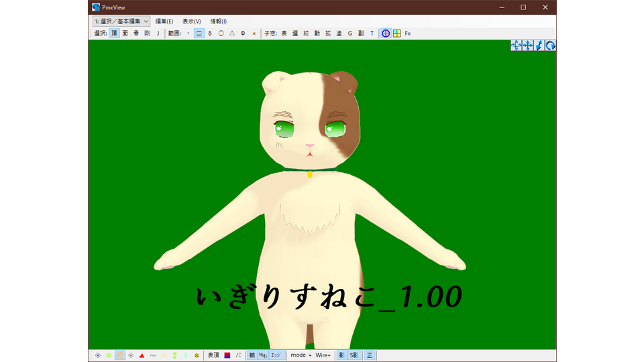Click the 表頂 button
Screen dimensions: 644x362
click(213, 355)
